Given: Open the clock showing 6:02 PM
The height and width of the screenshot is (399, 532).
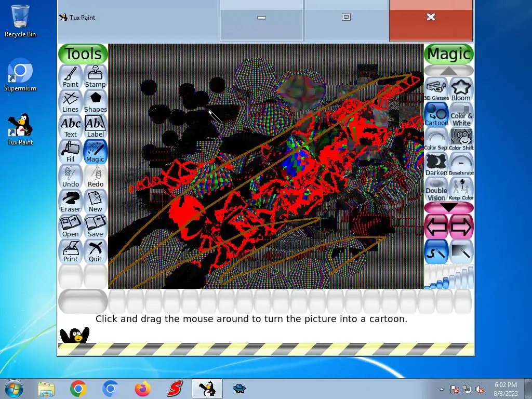Looking at the screenshot, I should 506,389.
